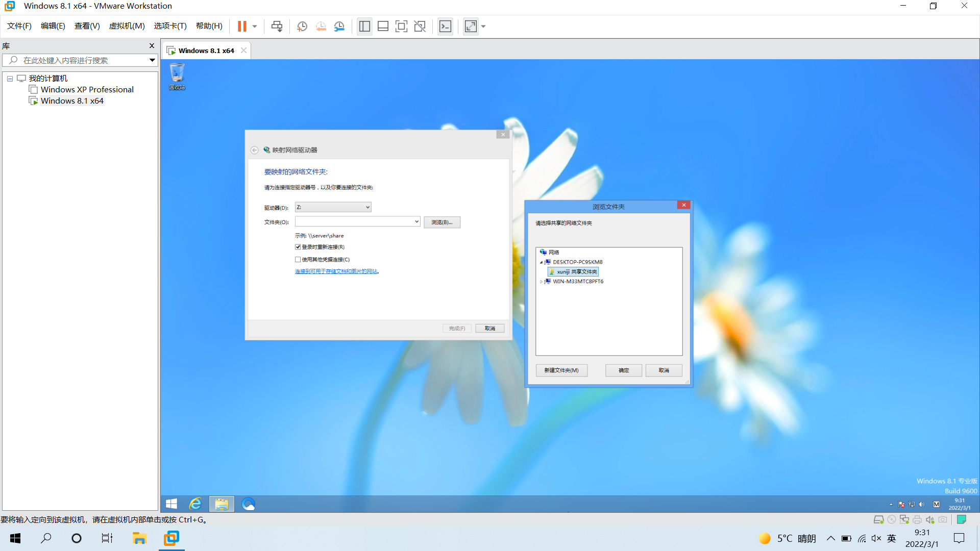Click the 浏览(B)... browse button
This screenshot has height=551, width=980.
click(442, 222)
